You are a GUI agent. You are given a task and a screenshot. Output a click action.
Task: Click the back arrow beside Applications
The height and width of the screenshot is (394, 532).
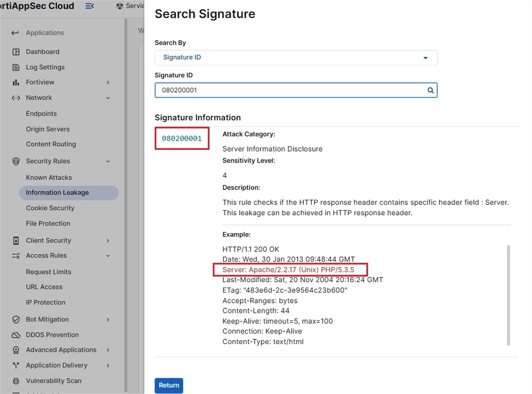15,33
